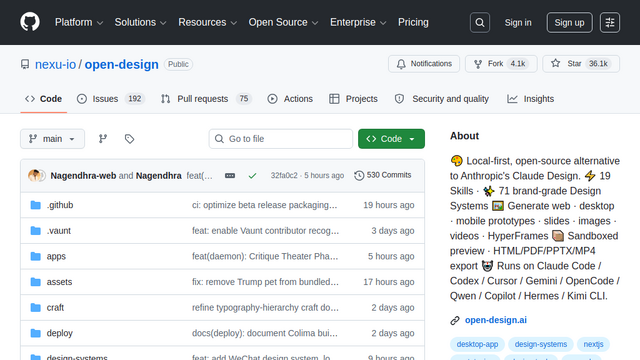
Task: Switch to the Code tab
Action: point(44,99)
